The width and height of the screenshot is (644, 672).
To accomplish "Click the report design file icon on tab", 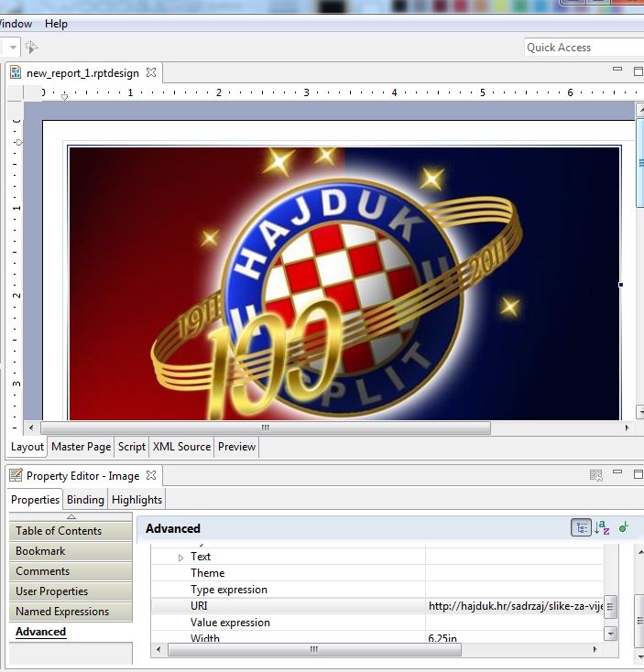I will pyautogui.click(x=16, y=72).
